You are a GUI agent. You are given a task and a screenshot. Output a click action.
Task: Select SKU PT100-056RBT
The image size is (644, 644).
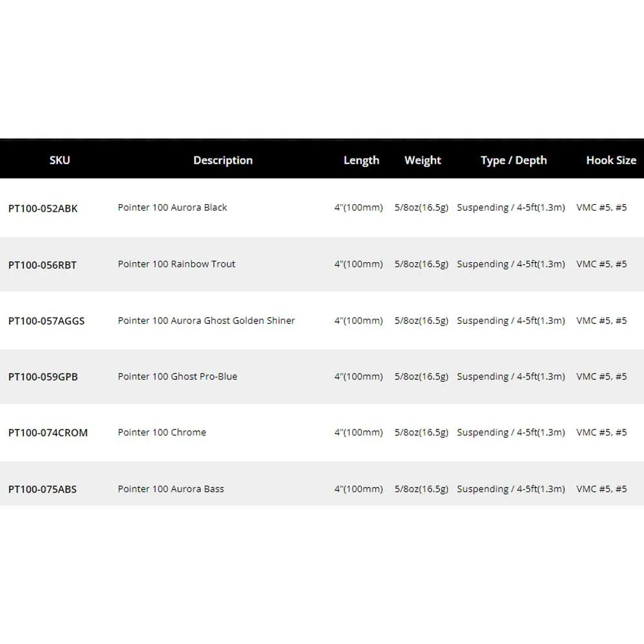pyautogui.click(x=43, y=265)
